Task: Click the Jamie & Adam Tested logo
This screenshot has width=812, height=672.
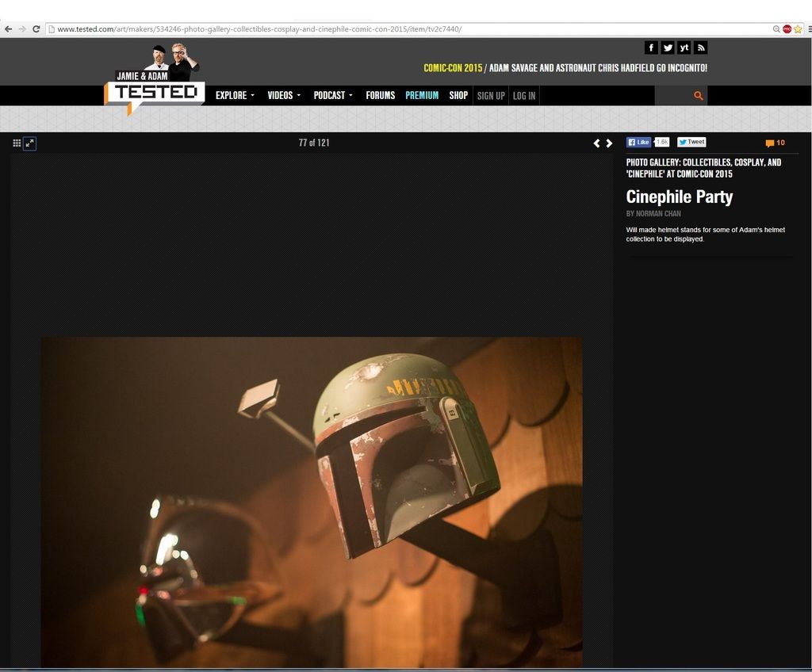Action: [155, 80]
